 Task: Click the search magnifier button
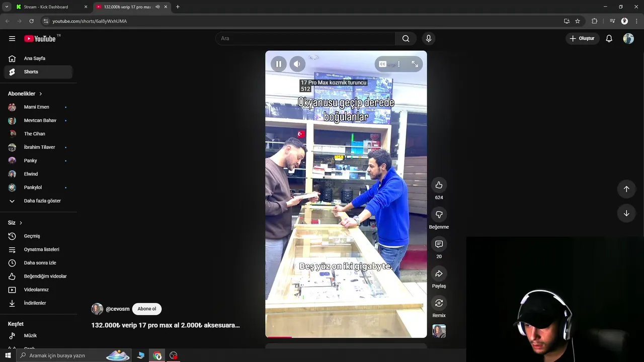[x=406, y=39]
